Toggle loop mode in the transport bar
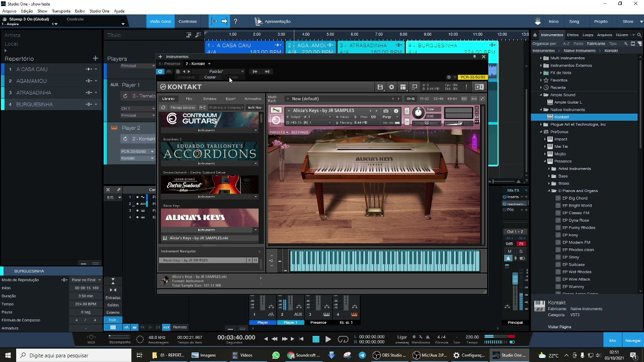The width and height of the screenshot is (644, 362). tap(343, 339)
